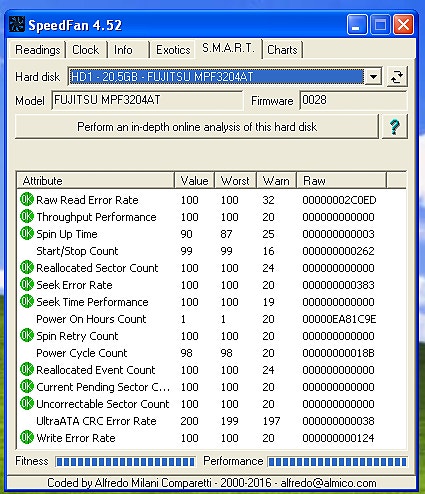Click the refresh hard disk list icon
The image size is (425, 494).
pyautogui.click(x=397, y=77)
